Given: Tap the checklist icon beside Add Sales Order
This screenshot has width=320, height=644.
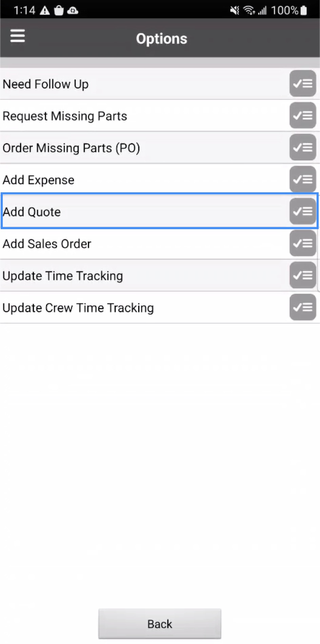Looking at the screenshot, I should coord(303,243).
